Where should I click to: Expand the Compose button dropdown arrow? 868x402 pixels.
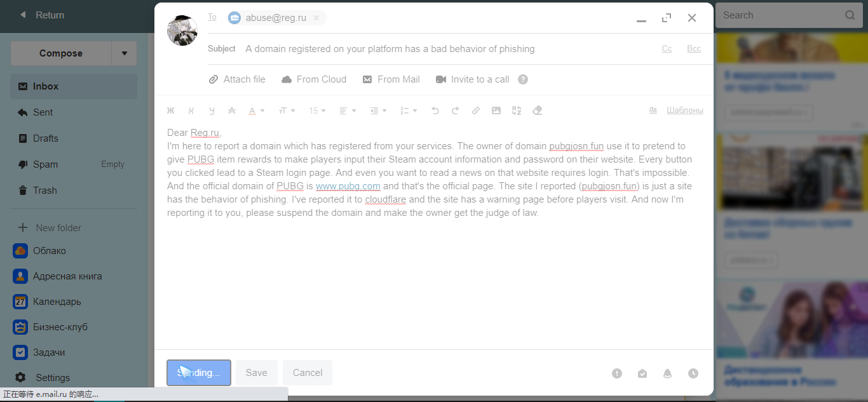click(125, 53)
